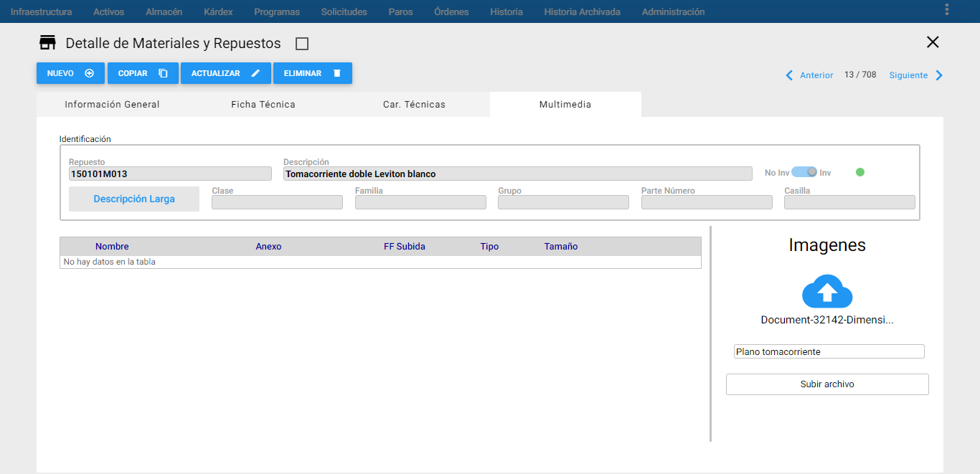Go to the Anterior record
Screen dimensions: 980x474
click(x=816, y=75)
